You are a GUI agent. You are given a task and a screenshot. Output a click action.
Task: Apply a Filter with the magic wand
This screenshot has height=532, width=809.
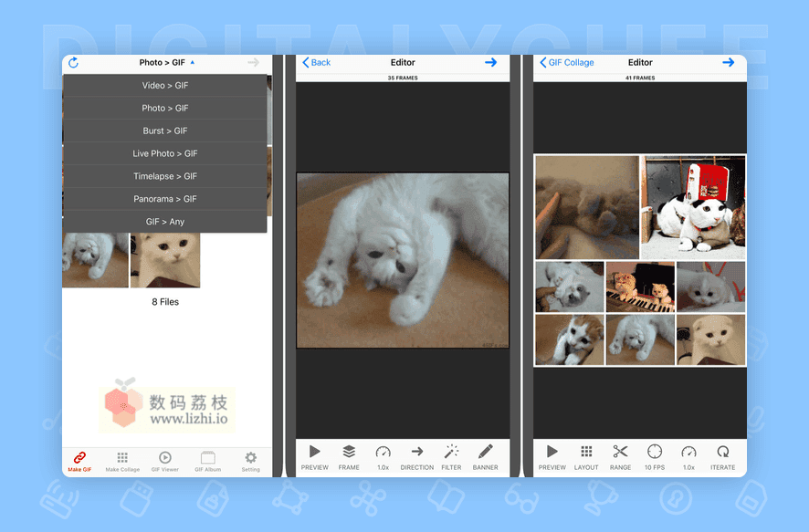coord(451,457)
